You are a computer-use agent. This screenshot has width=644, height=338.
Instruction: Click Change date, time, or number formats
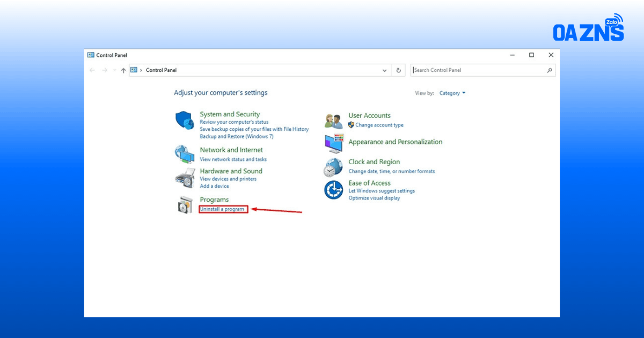392,172
